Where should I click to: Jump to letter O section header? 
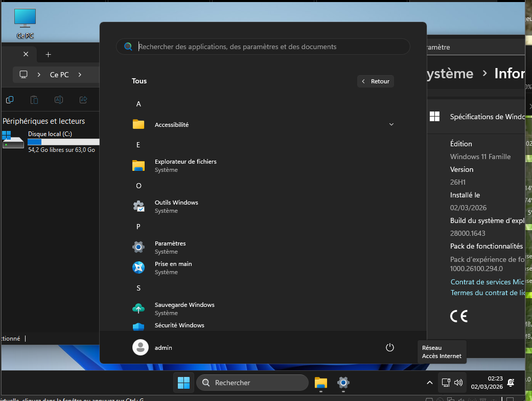(x=138, y=186)
